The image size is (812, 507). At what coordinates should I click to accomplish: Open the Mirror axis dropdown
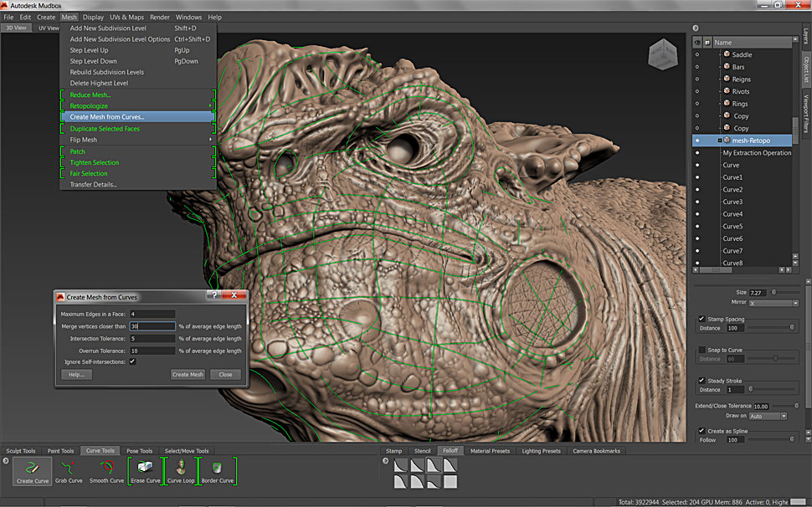(773, 303)
